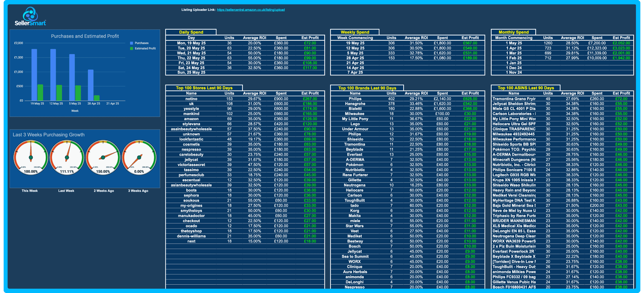
Task: Click the chart x-axis label '5 May 25'
Action: tap(75, 104)
